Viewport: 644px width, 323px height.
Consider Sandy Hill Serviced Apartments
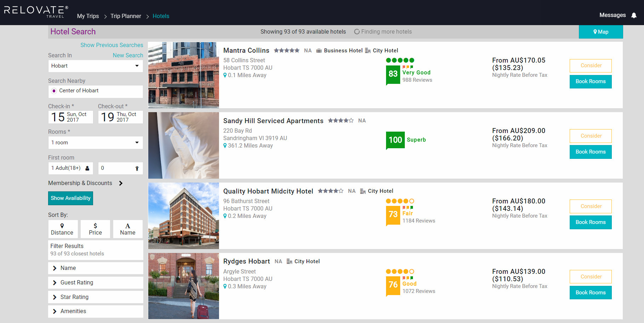tap(591, 136)
